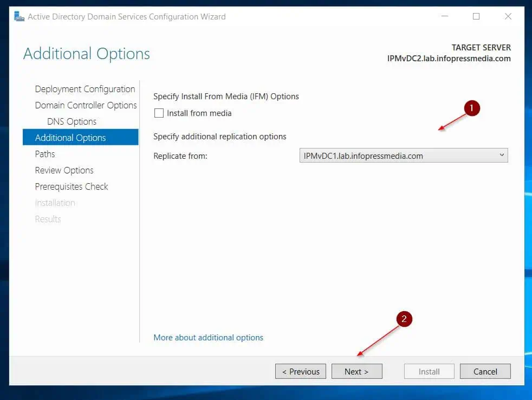Go to Deployment Configuration step

pos(85,89)
